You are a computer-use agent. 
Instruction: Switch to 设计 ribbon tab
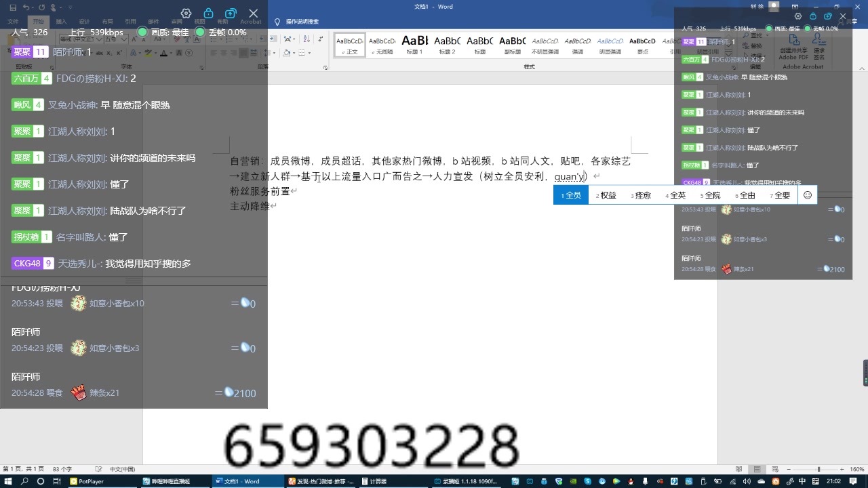pyautogui.click(x=84, y=22)
